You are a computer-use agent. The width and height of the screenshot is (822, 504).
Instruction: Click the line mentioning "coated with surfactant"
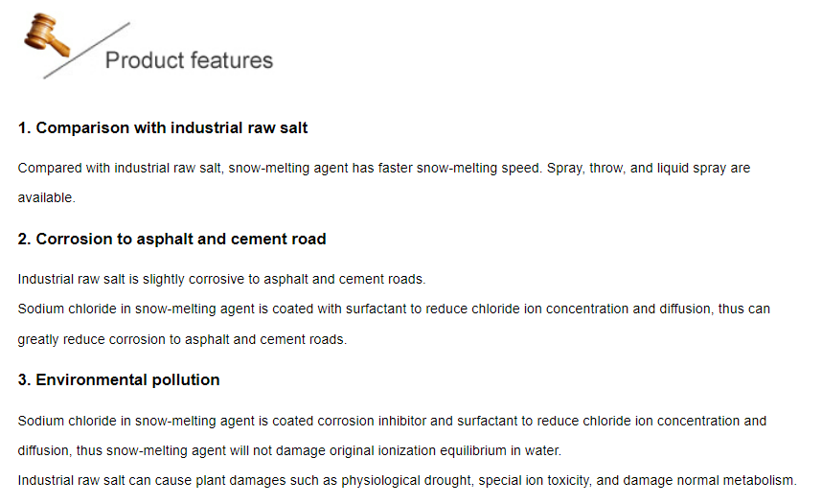[393, 309]
